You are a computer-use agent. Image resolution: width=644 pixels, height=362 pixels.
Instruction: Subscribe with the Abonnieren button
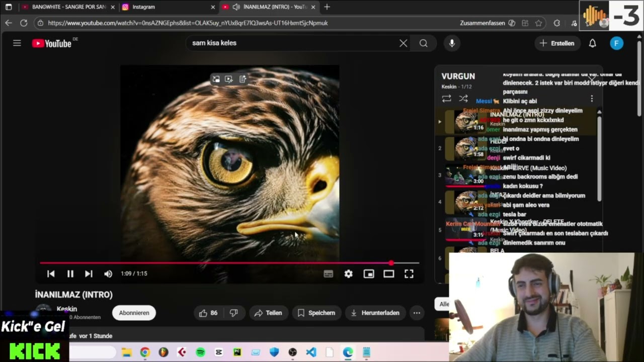coord(134,313)
